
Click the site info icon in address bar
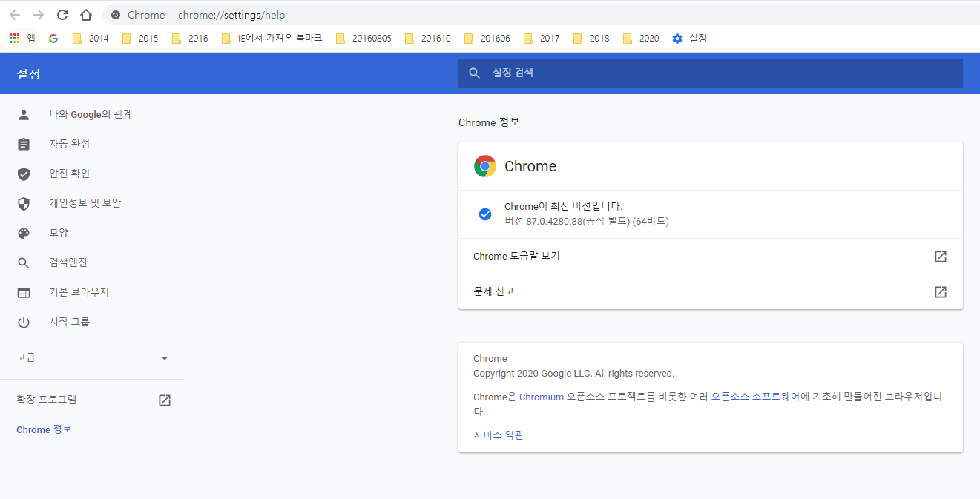pos(116,15)
